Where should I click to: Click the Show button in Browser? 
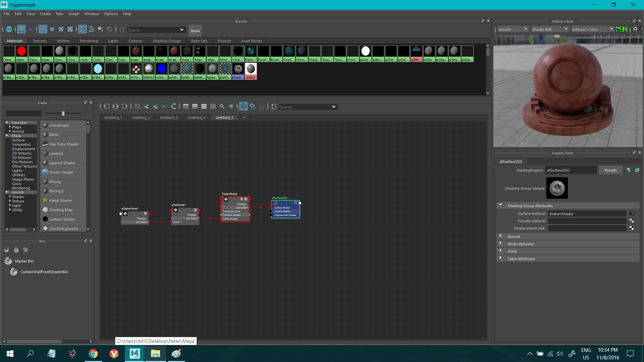point(195,31)
